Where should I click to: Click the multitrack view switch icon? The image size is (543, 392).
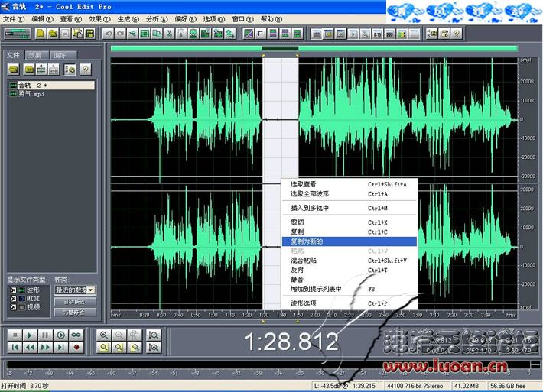[18, 34]
